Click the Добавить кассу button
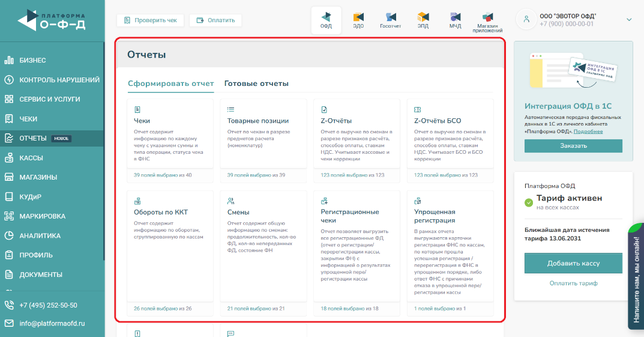The width and height of the screenshot is (644, 337). (573, 263)
